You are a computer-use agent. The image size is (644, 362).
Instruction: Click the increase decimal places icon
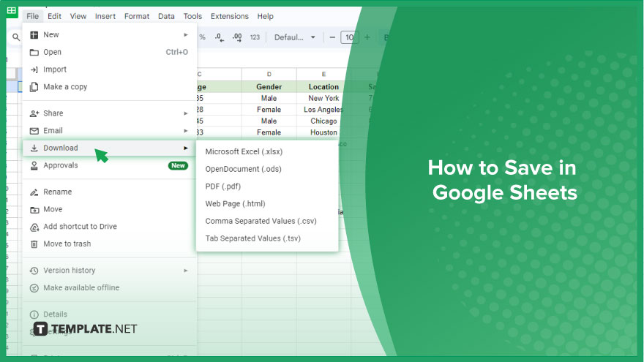237,37
